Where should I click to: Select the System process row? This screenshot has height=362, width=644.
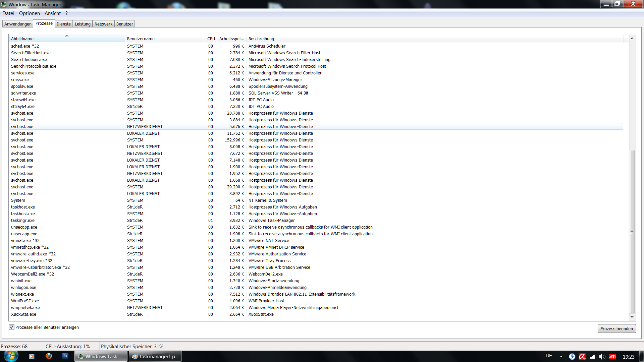tap(316, 200)
